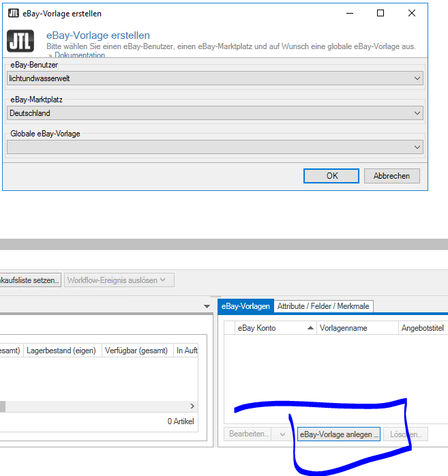Open the arrow dropdown beside Bearbeiten
This screenshot has width=448, height=476.
click(x=282, y=434)
